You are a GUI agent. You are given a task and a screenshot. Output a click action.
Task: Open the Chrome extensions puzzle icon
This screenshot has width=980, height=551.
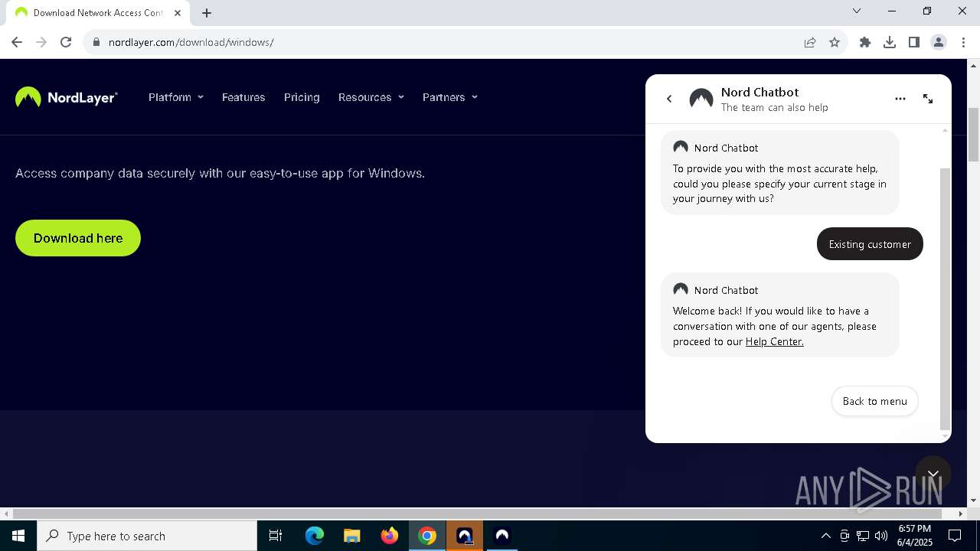[865, 42]
